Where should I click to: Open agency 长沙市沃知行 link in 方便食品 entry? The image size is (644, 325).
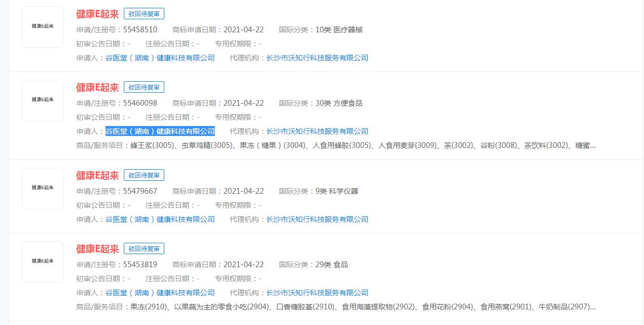[317, 131]
